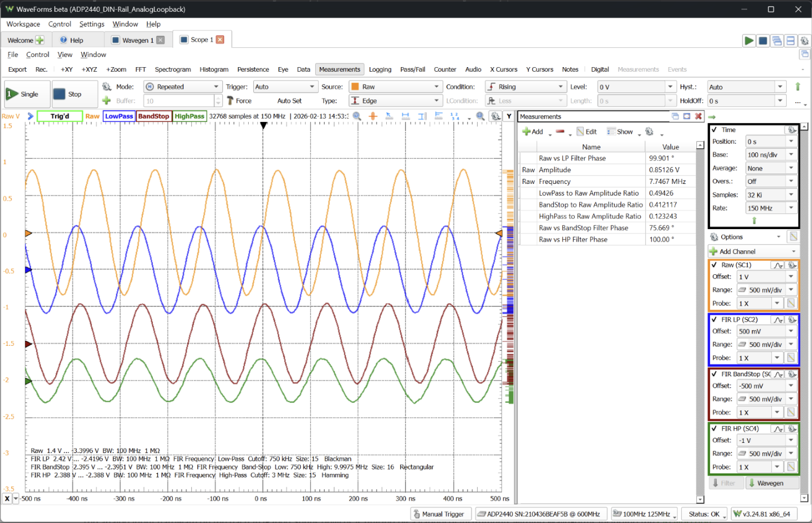Click the green Run all instruments play icon
The image size is (812, 523).
749,41
